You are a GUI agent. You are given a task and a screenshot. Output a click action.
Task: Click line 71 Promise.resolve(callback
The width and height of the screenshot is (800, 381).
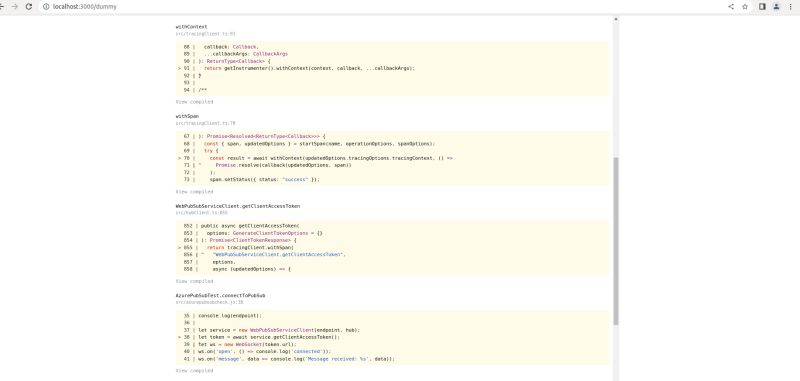pyautogui.click(x=283, y=165)
